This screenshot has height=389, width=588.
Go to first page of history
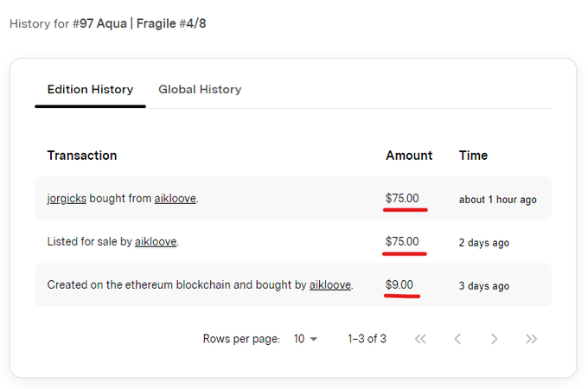420,339
